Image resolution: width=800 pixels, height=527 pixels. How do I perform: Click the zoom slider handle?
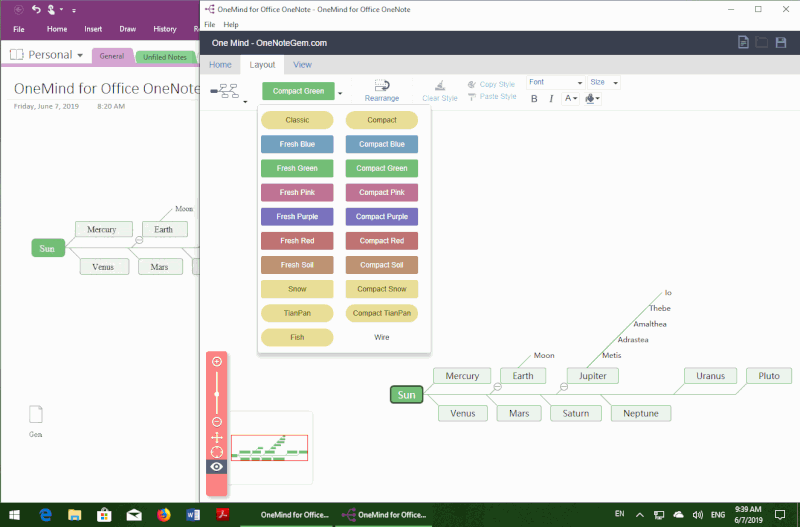pos(217,394)
